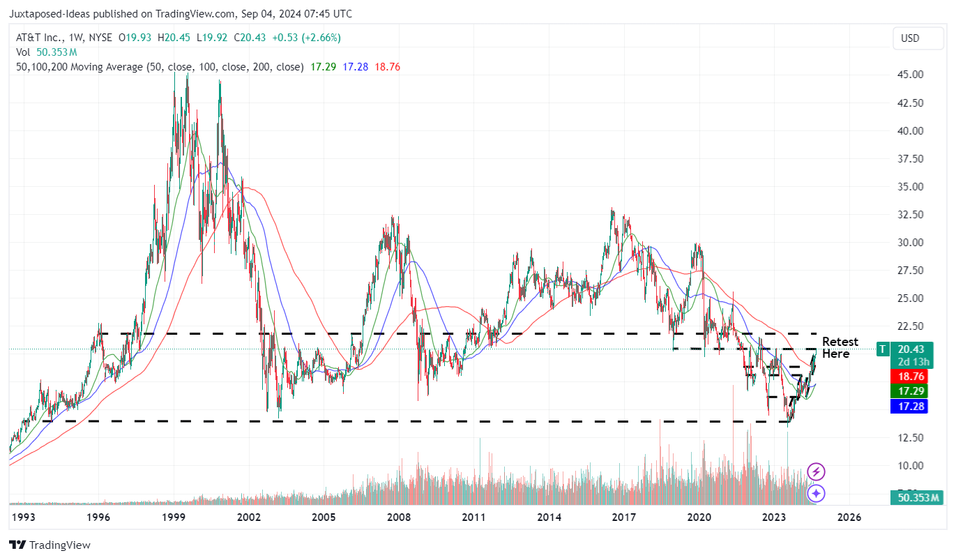Click the 30.00 price axis label
956x560 pixels.
click(x=912, y=242)
